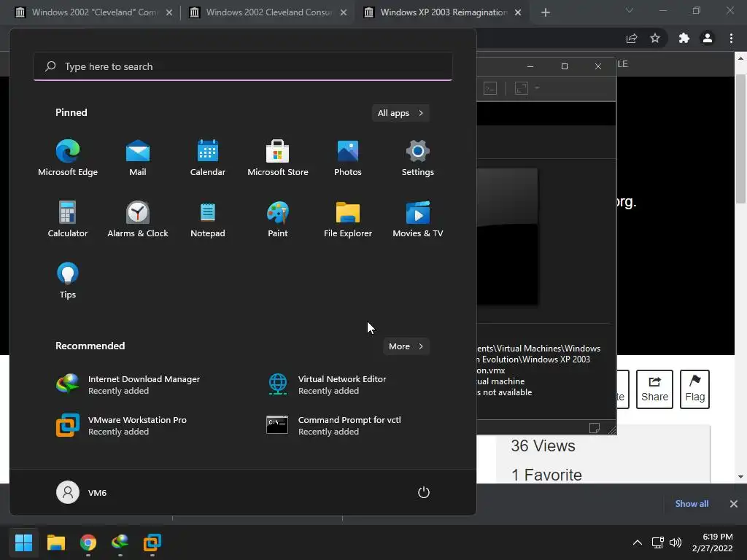The image size is (747, 560).
Task: Launch recommended VMware Workstation Pro
Action: pyautogui.click(x=122, y=425)
